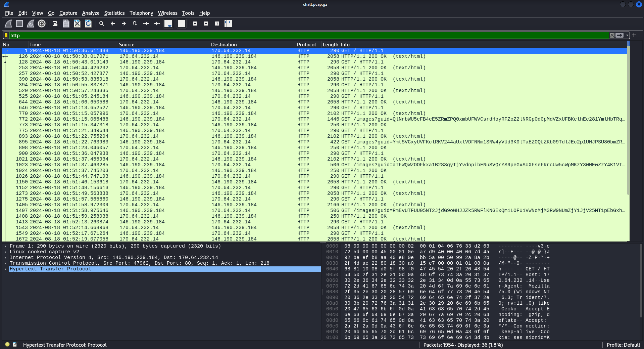Click the Profile: Default status label
Image resolution: width=644 pixels, height=349 pixels.
[x=623, y=345]
